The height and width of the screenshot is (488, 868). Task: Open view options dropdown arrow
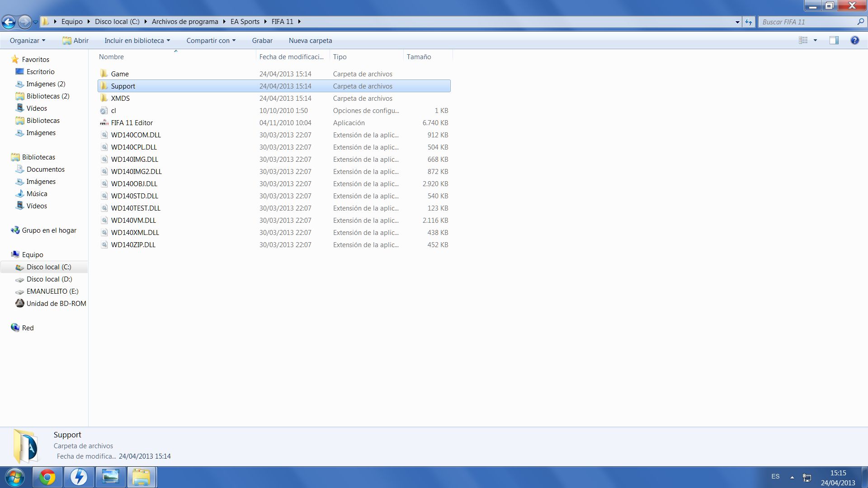click(815, 40)
